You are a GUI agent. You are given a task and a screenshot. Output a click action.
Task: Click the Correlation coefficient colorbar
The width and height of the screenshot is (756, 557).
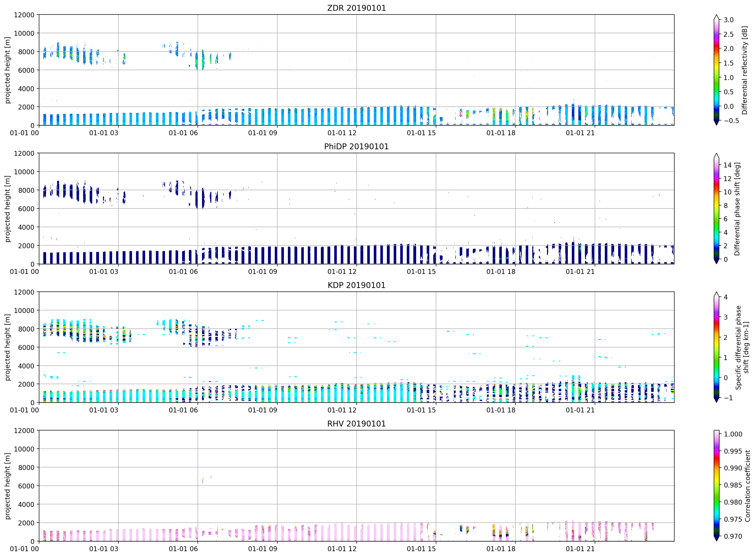[x=716, y=485]
